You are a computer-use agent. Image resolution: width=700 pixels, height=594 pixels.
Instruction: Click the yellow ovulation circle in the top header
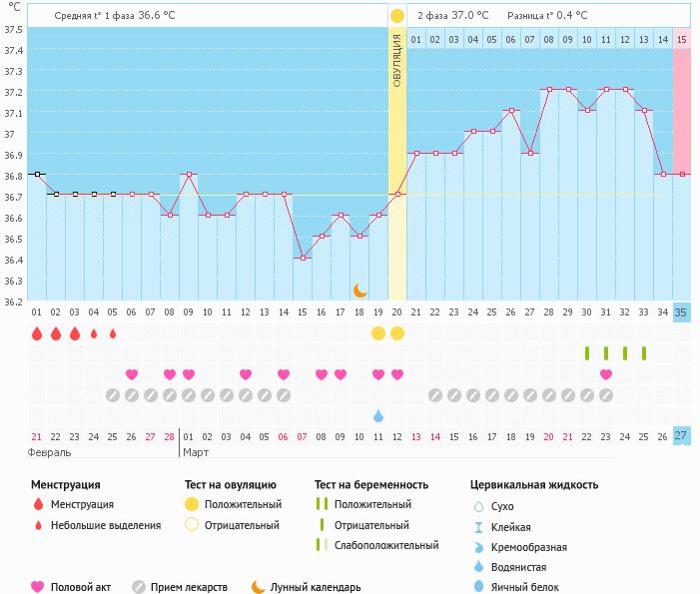397,16
